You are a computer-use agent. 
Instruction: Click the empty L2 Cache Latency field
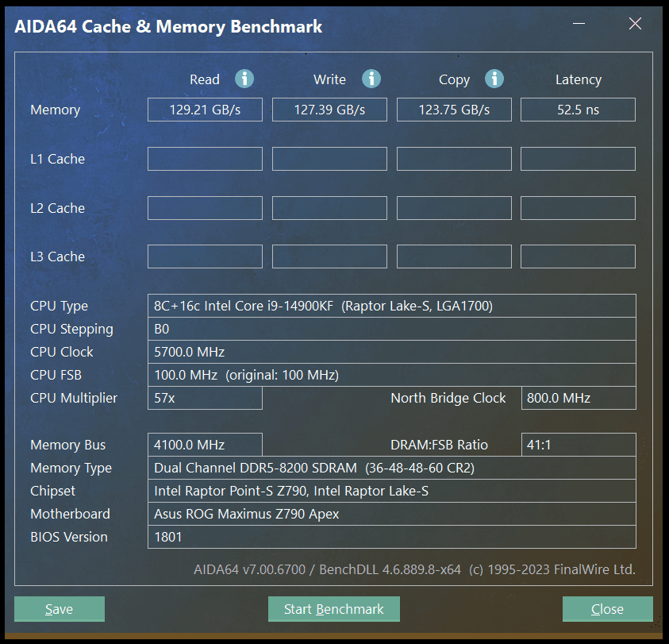[x=578, y=208]
